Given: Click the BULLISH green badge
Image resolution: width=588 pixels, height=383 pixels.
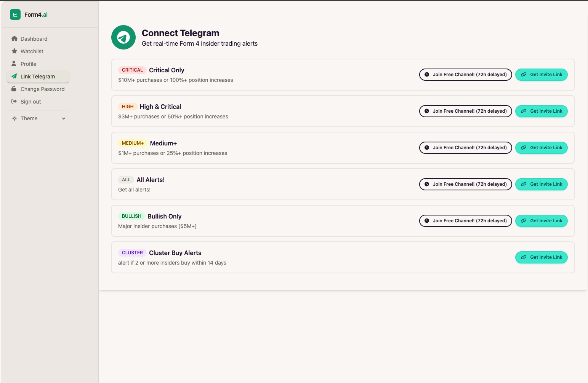Looking at the screenshot, I should 131,216.
